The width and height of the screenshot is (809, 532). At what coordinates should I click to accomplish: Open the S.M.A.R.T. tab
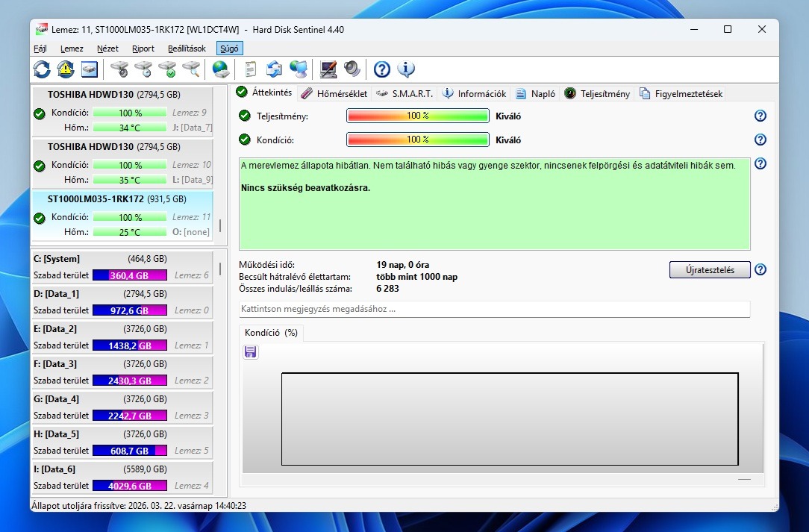click(x=404, y=93)
